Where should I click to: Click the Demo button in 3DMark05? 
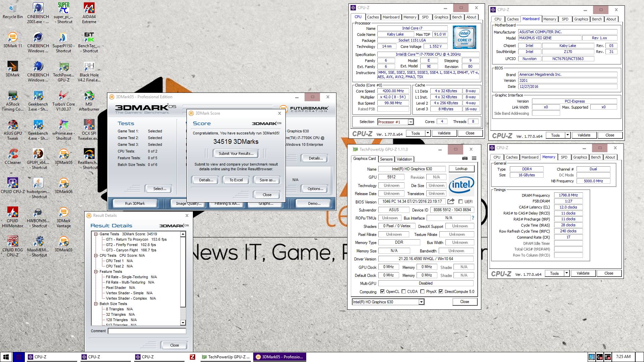point(314,203)
